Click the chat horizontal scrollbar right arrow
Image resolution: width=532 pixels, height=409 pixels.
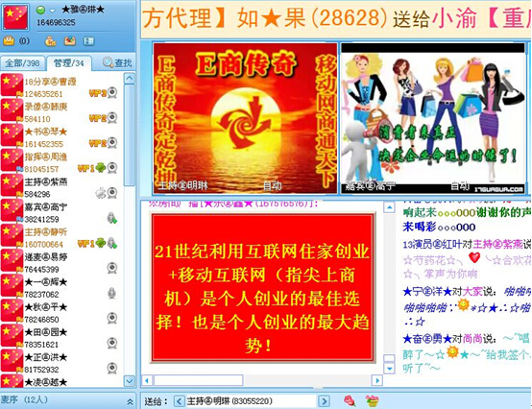click(377, 380)
